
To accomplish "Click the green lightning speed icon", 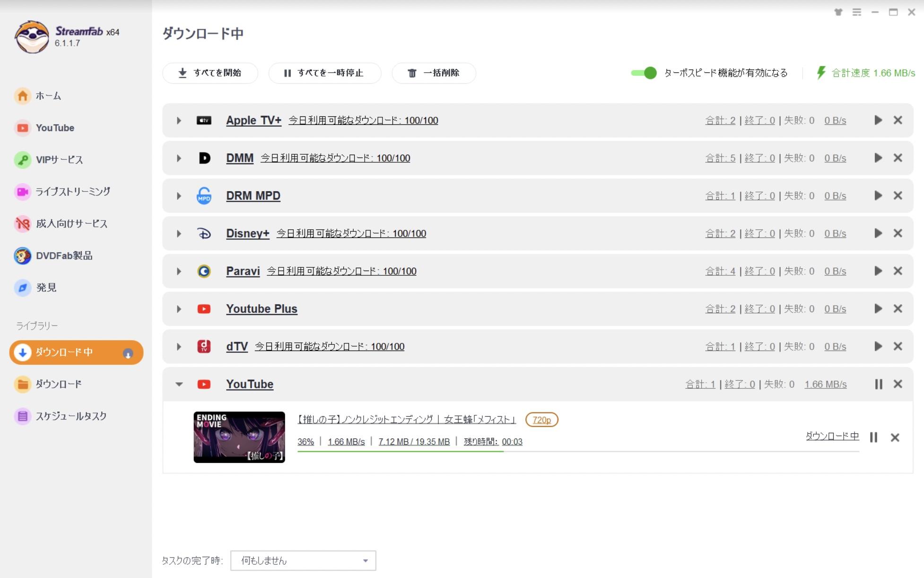I will click(x=821, y=73).
